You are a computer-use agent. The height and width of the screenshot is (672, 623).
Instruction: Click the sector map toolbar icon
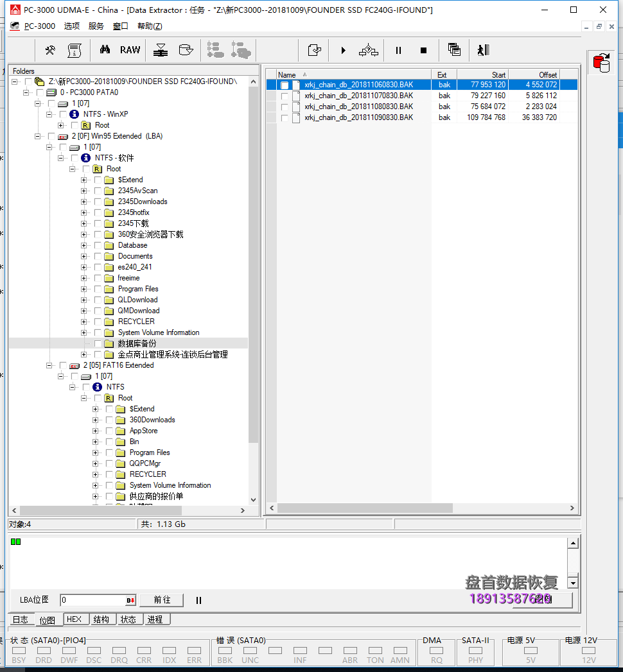[161, 50]
